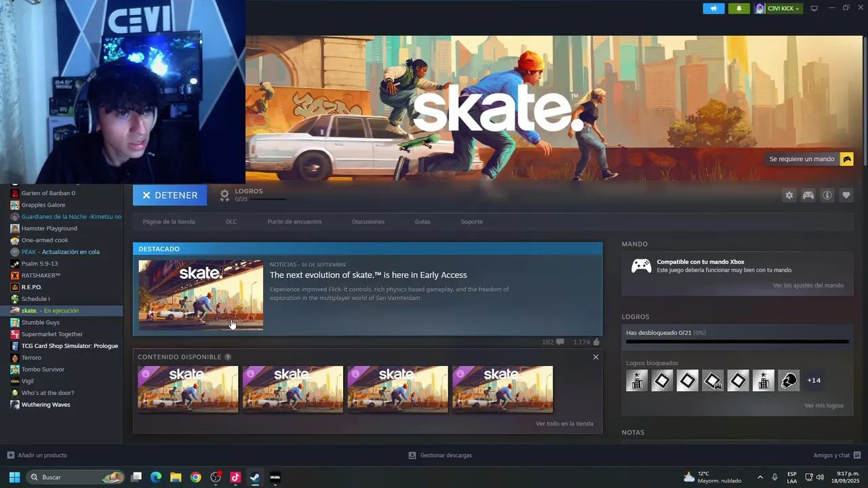Click the 182 comments icon

point(560,342)
